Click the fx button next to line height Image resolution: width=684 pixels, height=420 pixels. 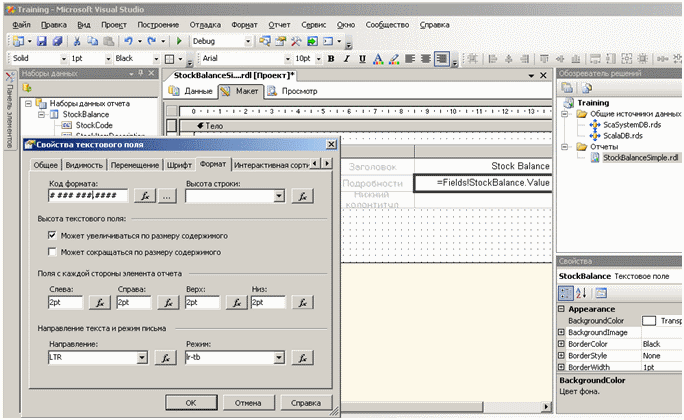click(x=302, y=196)
